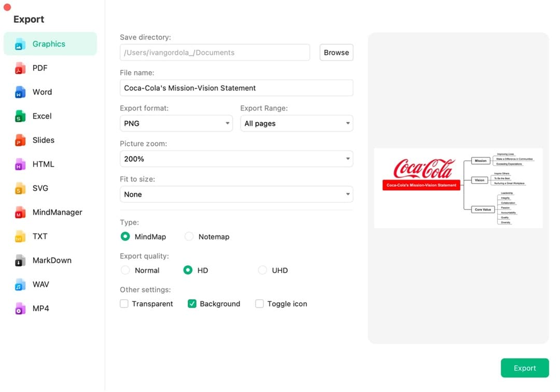The width and height of the screenshot is (560, 392).
Task: Click the MindManager format icon
Action: pyautogui.click(x=20, y=212)
